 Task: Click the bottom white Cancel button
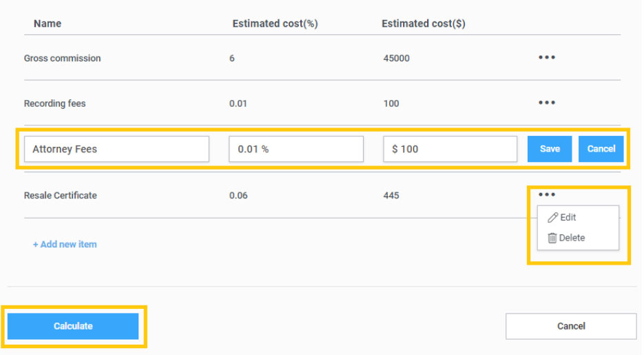pyautogui.click(x=571, y=326)
